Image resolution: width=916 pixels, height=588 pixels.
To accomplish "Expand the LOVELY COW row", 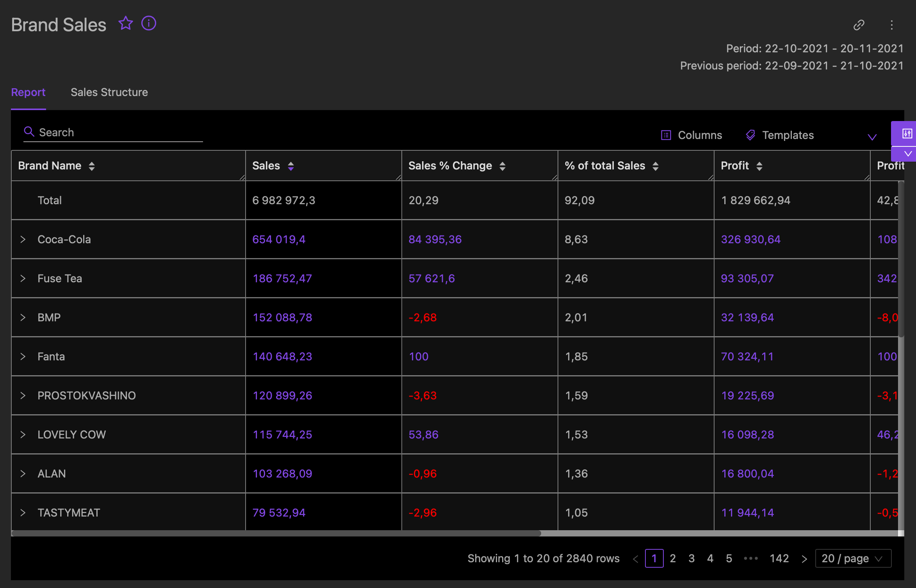I will 23,435.
